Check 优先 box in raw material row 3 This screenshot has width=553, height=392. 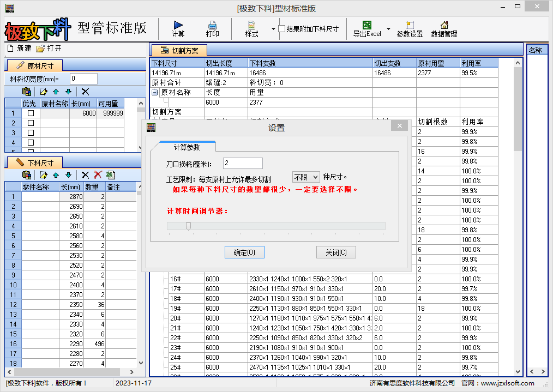31,133
